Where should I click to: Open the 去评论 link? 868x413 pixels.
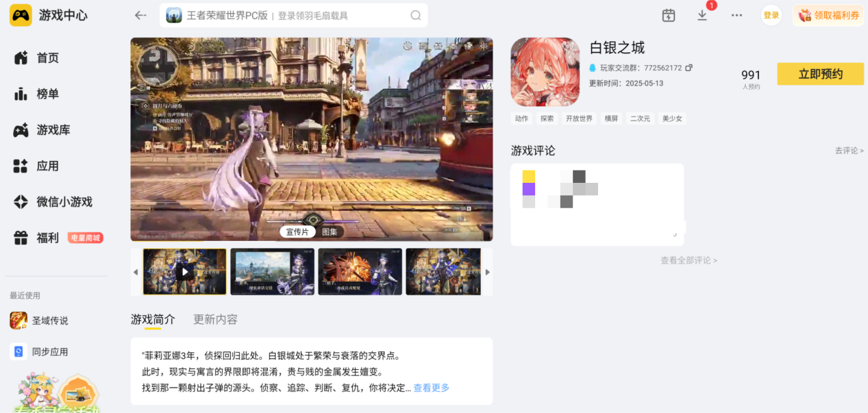pyautogui.click(x=850, y=151)
